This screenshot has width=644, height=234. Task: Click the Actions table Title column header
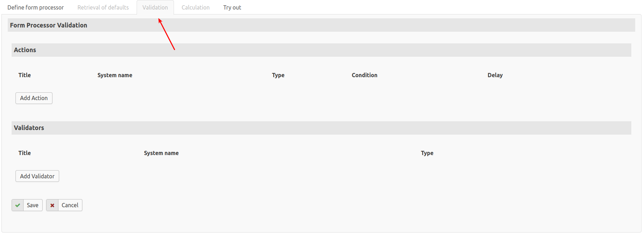tap(25, 75)
